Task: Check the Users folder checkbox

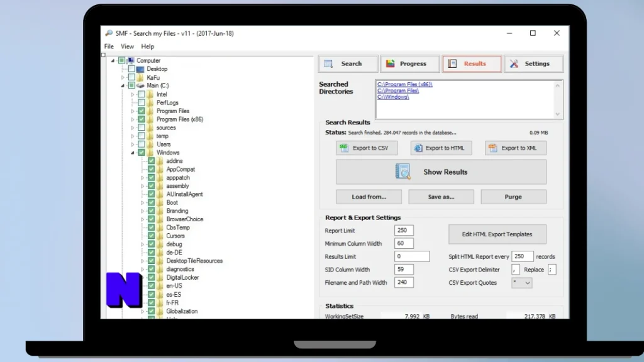Action: pos(142,144)
